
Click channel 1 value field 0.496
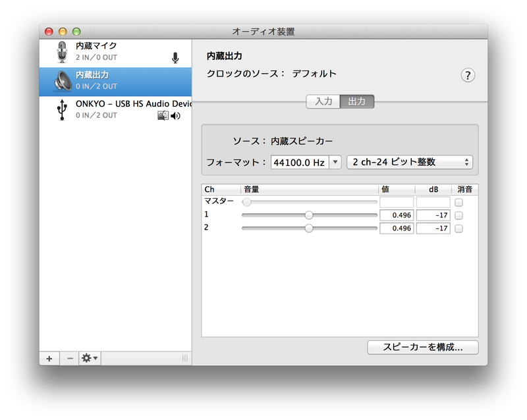click(x=397, y=215)
